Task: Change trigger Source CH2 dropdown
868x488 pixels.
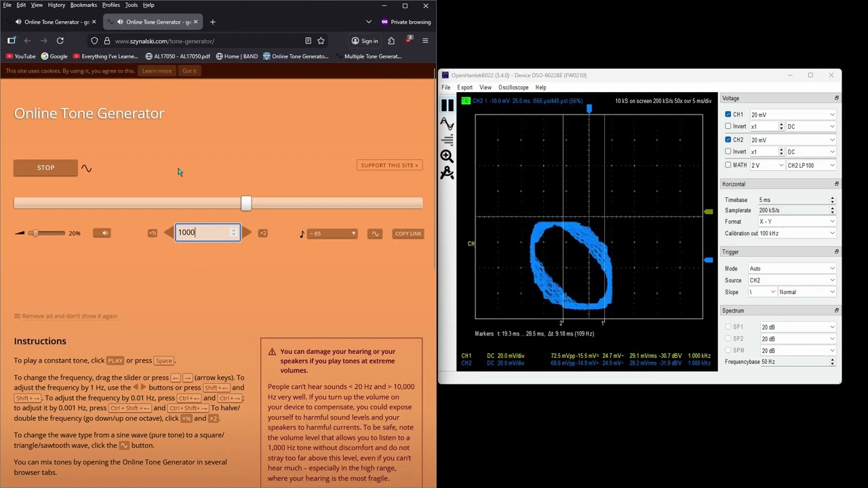Action: click(792, 280)
